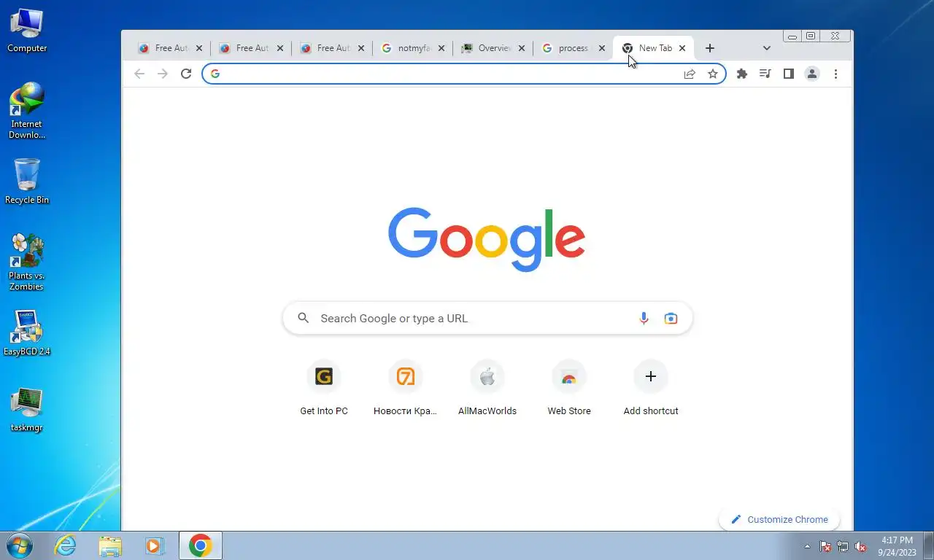
Task: Select the EasyBCD 2.4 desktop icon
Action: point(27,334)
